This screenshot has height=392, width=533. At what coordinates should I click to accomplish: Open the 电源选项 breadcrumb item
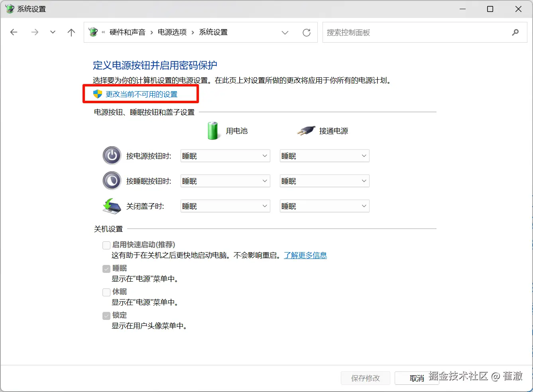pyautogui.click(x=172, y=32)
